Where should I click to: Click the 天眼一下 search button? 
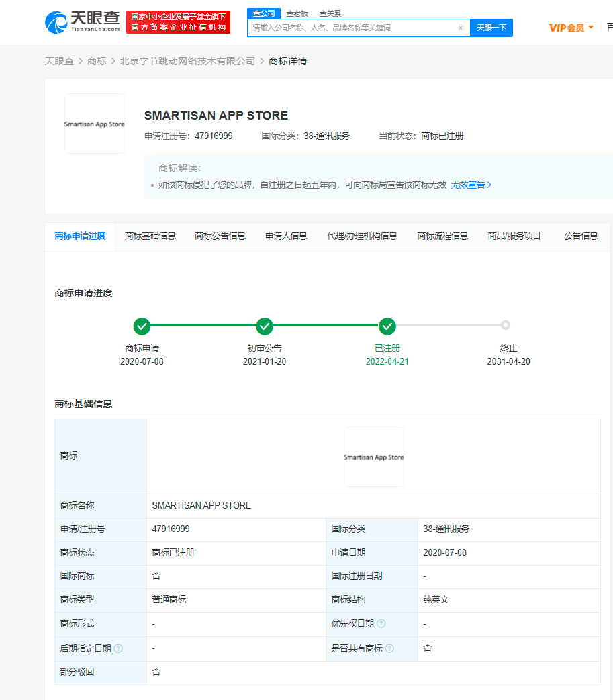tap(491, 28)
